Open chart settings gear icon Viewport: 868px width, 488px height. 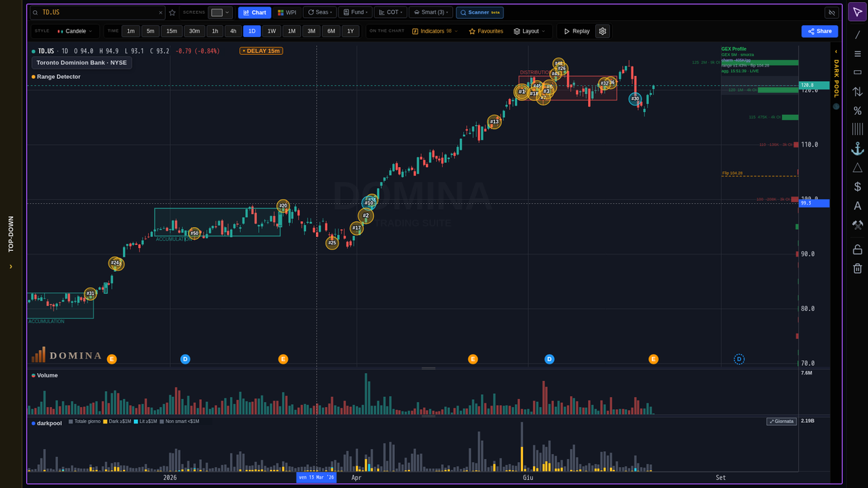click(x=603, y=31)
